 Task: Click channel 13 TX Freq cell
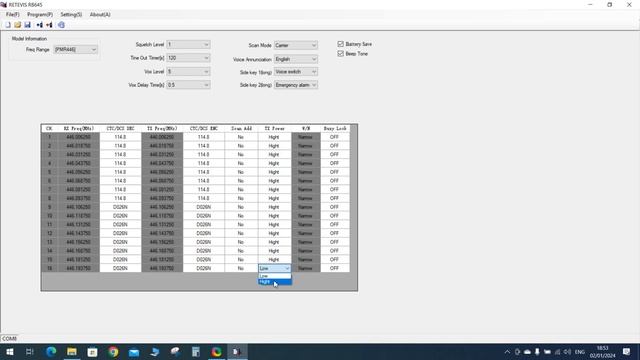(162, 242)
